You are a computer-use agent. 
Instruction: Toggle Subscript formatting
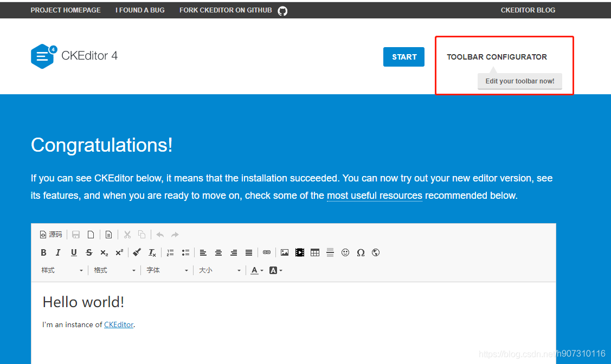104,252
